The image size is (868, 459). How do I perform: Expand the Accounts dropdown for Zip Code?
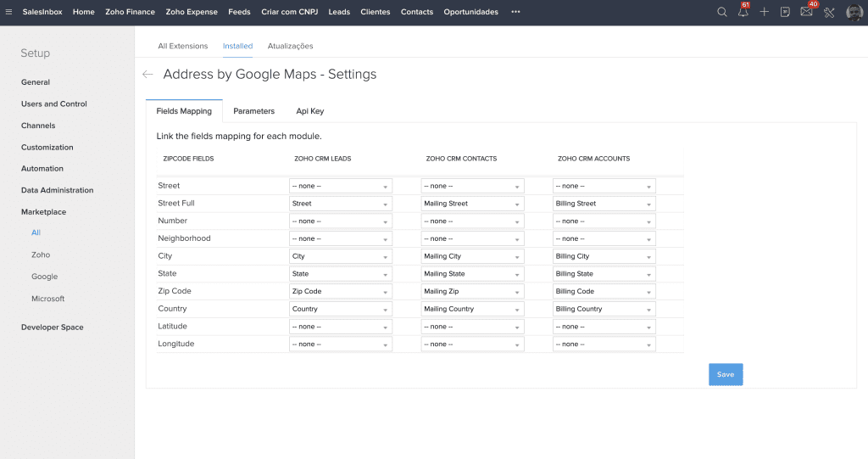tap(604, 291)
